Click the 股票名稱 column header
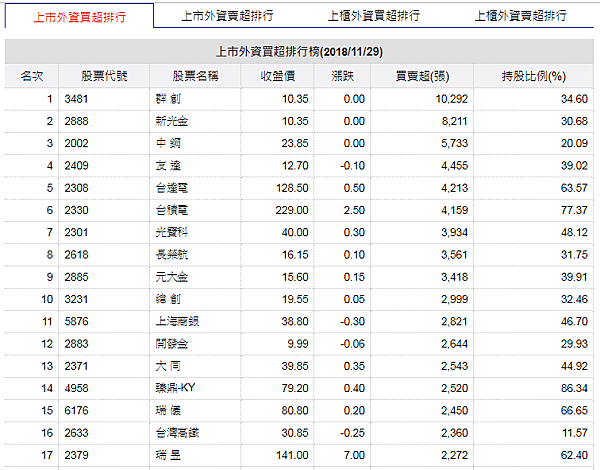Viewport: 600px width, 470px height. click(x=195, y=76)
